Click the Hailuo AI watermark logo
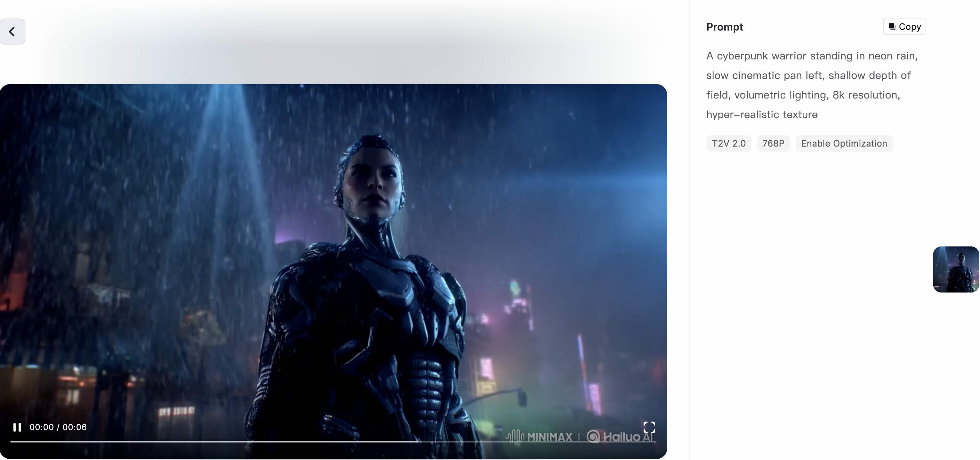Image resolution: width=980 pixels, height=460 pixels. (x=620, y=437)
